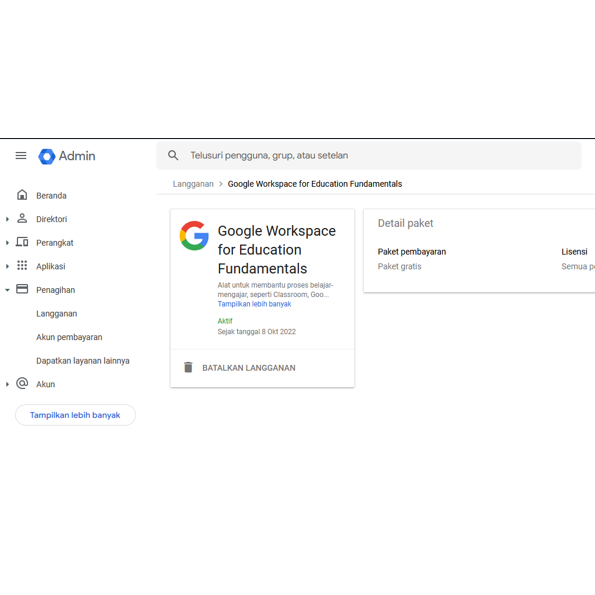This screenshot has height=595, width=595.
Task: Open Direktori in the sidebar
Action: point(52,219)
